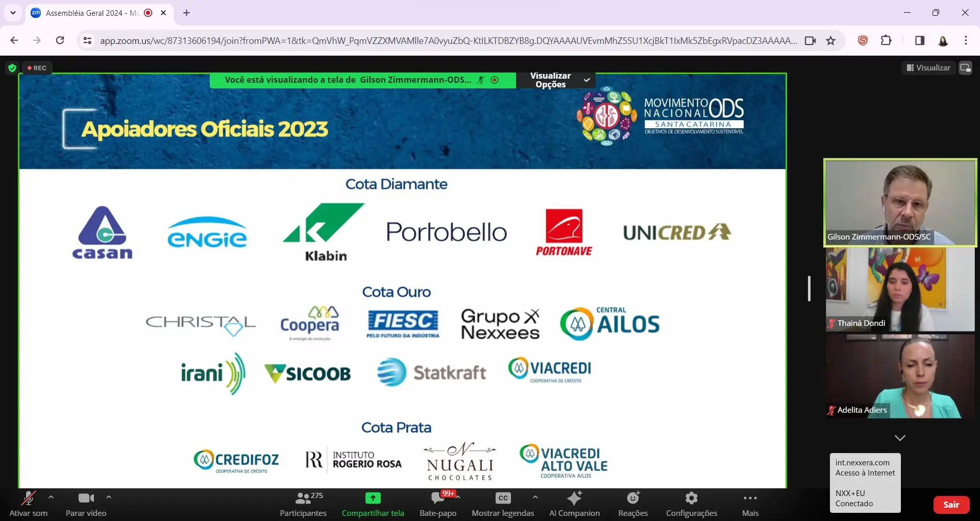The width and height of the screenshot is (980, 521).
Task: Click the green encryption shield icon
Action: tap(12, 68)
